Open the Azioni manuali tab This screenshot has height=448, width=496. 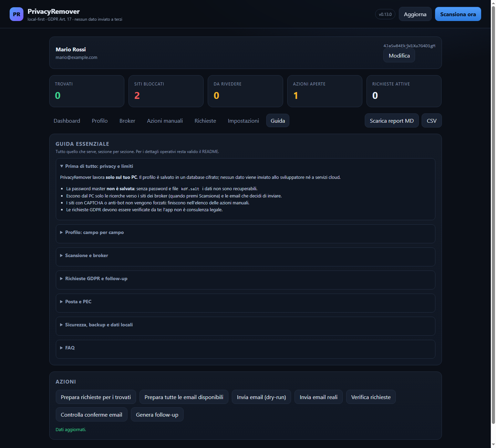165,121
